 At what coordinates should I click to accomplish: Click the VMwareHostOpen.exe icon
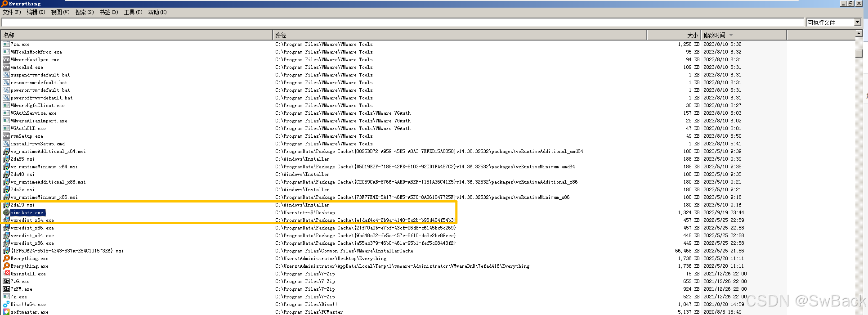point(6,59)
